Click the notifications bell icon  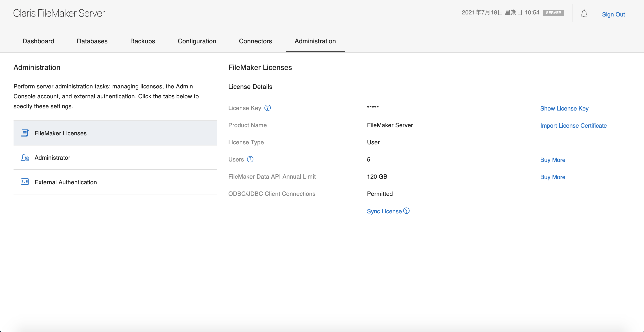(x=584, y=14)
